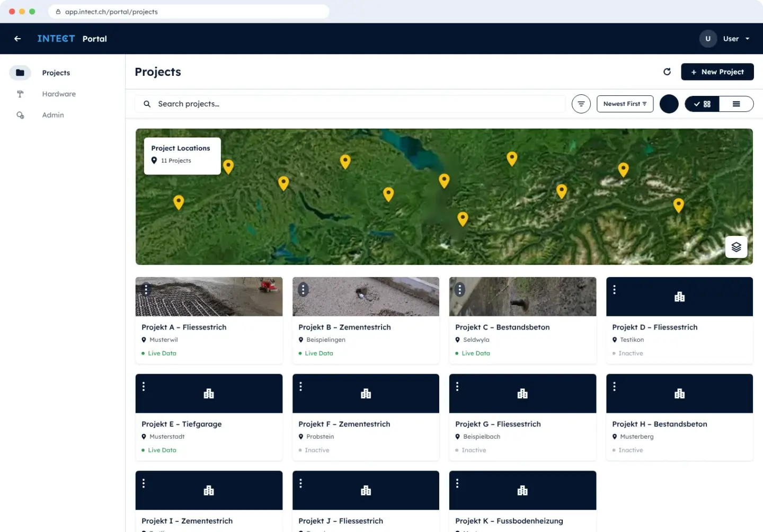
Task: Click "Inactive" status on Projekt D
Action: (631, 353)
